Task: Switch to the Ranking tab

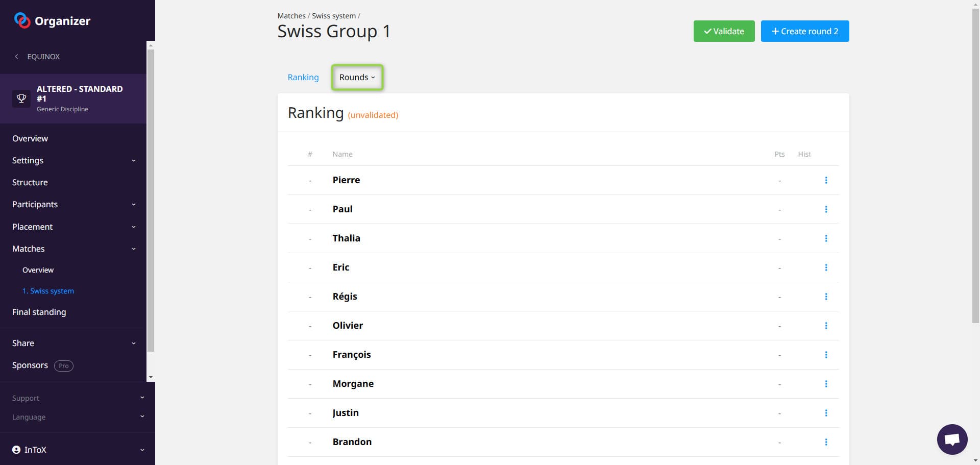Action: coord(303,77)
